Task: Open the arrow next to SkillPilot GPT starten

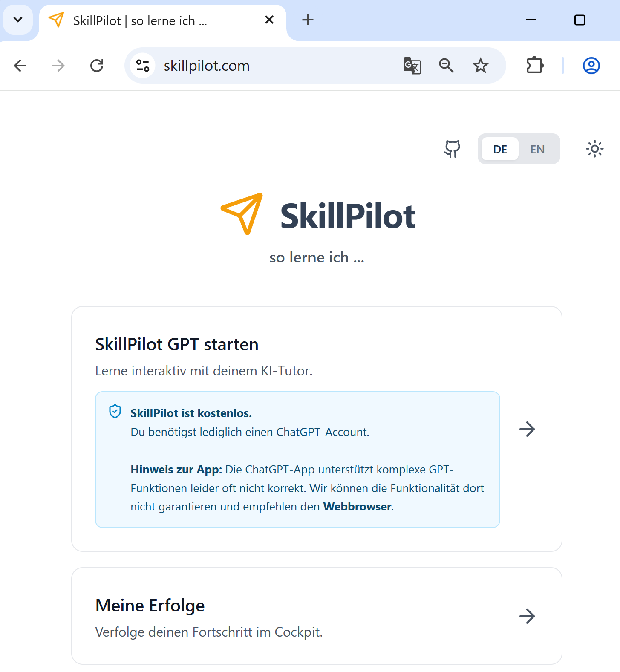Action: [x=527, y=429]
